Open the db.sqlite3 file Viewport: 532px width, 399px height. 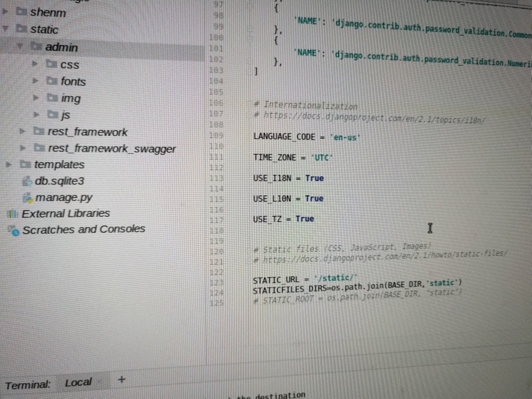pos(59,181)
